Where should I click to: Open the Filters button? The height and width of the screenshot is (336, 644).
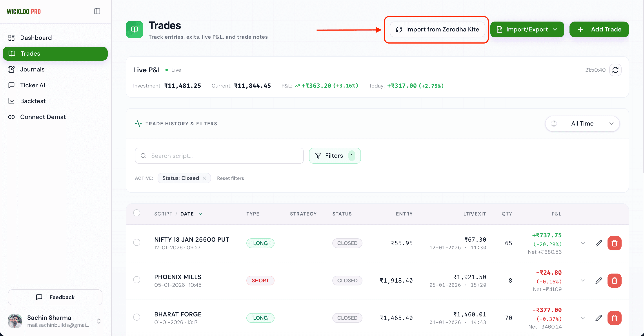tap(335, 156)
